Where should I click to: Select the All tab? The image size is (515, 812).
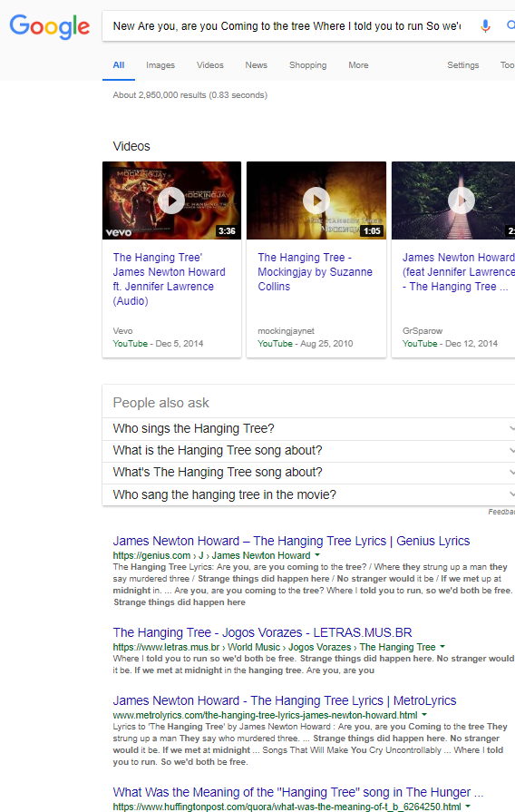pos(119,65)
